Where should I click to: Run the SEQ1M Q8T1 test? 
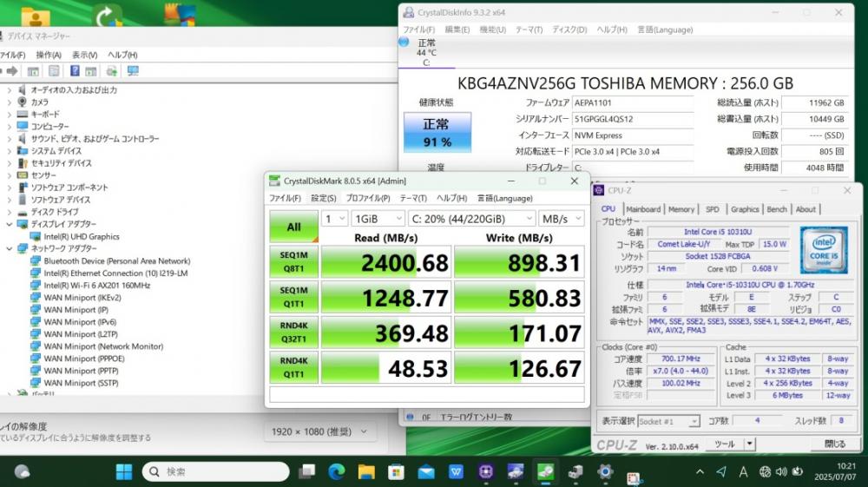click(x=294, y=262)
